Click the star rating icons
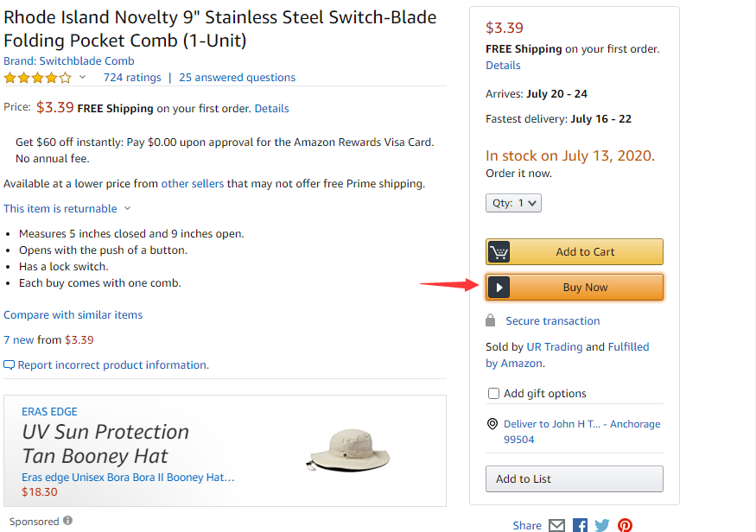This screenshot has height=532, width=756. (37, 78)
